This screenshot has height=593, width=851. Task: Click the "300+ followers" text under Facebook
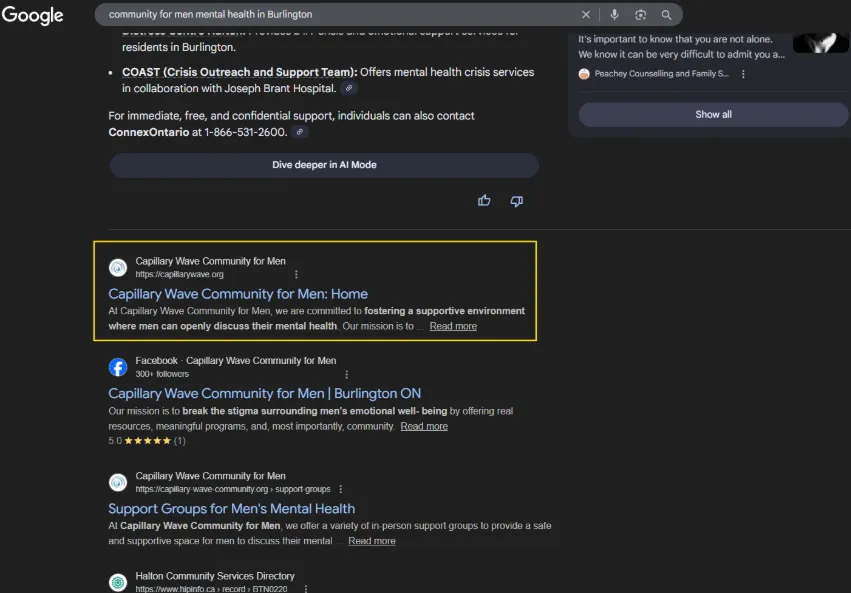(x=162, y=374)
